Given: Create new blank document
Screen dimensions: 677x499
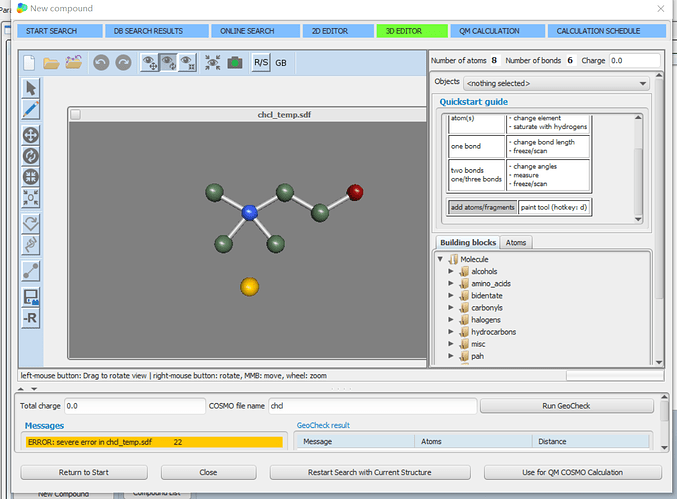Looking at the screenshot, I should 29,62.
